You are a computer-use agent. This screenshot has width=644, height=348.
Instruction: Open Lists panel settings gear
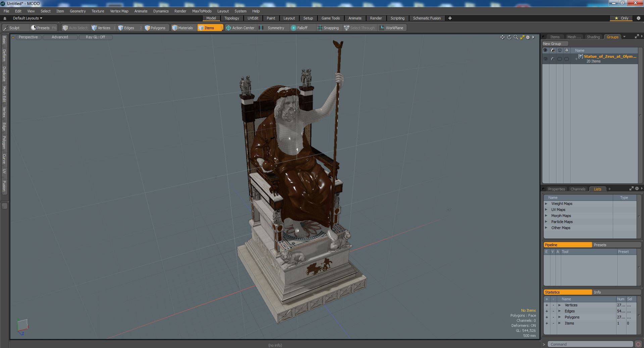pyautogui.click(x=637, y=189)
